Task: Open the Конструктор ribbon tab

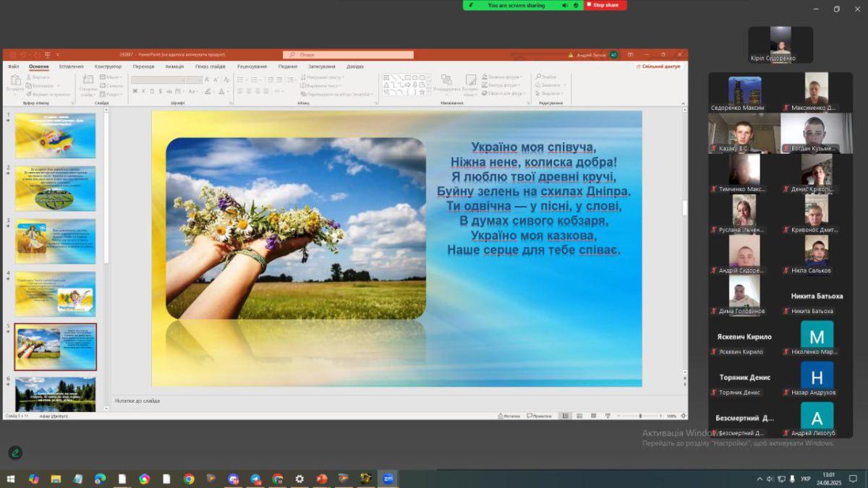Action: tap(108, 67)
